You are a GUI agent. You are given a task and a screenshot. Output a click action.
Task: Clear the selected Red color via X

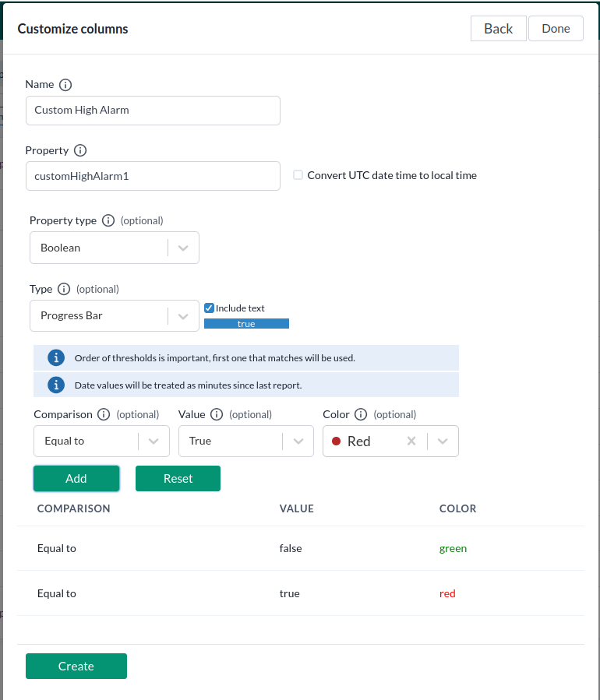[x=411, y=441]
